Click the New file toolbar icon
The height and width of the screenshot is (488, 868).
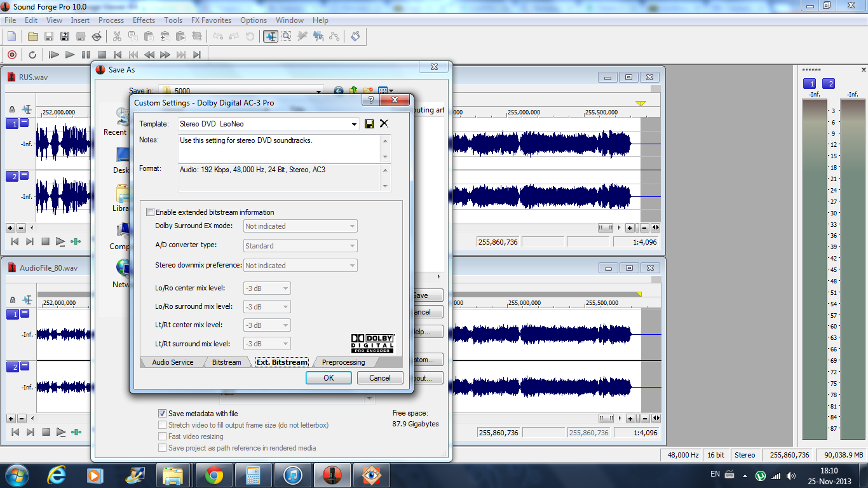(11, 36)
